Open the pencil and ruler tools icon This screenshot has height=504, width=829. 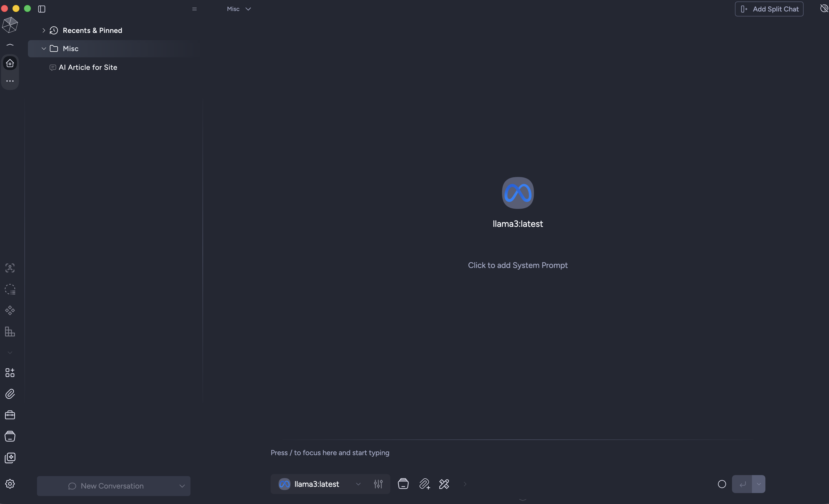[x=444, y=484]
